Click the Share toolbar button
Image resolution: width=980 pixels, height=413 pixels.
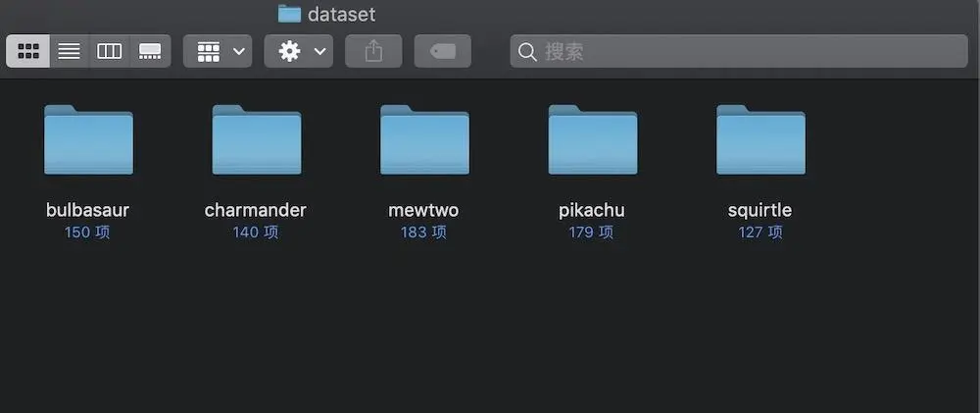pos(373,51)
